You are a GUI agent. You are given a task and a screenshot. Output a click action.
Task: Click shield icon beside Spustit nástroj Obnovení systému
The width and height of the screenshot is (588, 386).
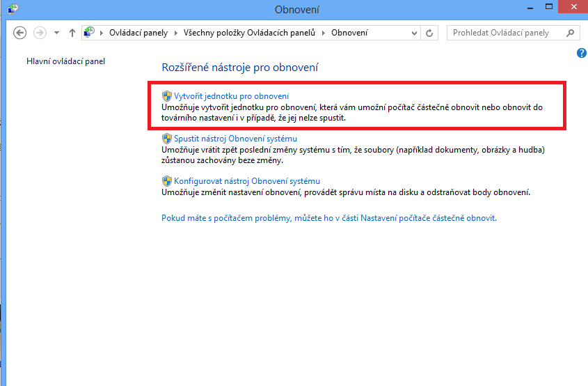pos(166,139)
